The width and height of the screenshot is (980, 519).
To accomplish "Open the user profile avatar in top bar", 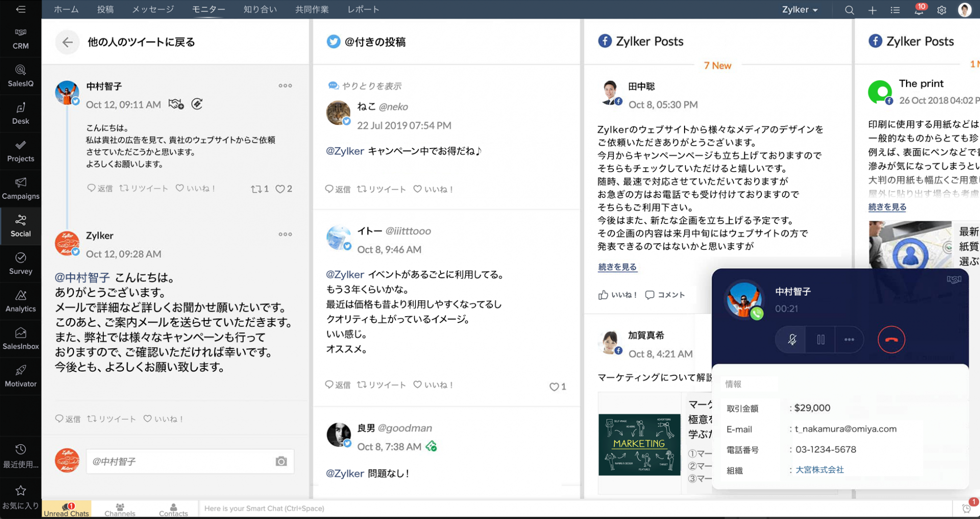I will (965, 10).
